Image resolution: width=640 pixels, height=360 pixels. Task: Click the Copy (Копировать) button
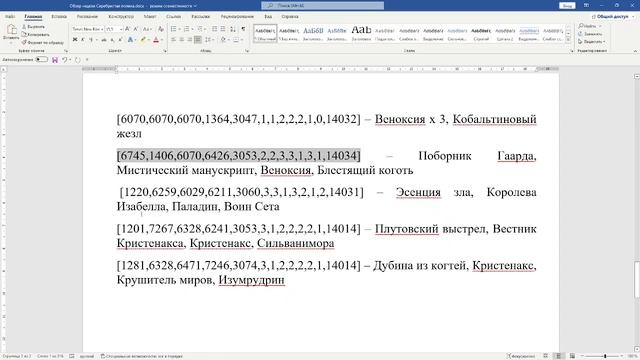click(x=36, y=34)
